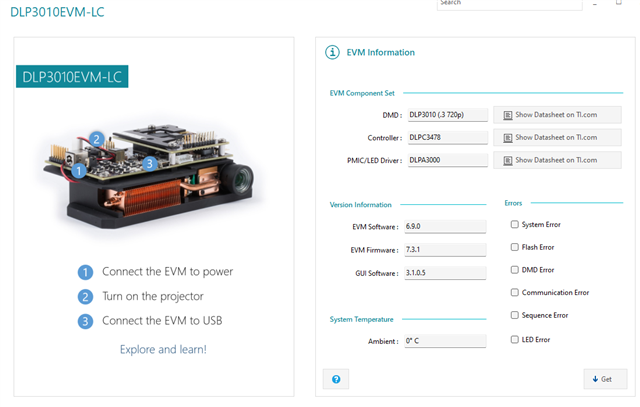Image resolution: width=640 pixels, height=407 pixels.
Task: Toggle the Flash Error checkbox
Action: (515, 247)
